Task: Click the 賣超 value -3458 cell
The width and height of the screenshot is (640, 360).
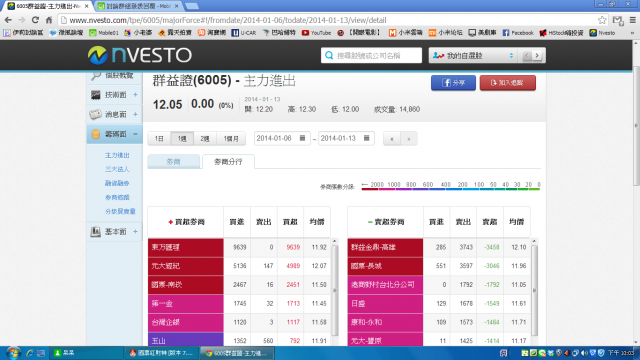Action: (x=492, y=247)
